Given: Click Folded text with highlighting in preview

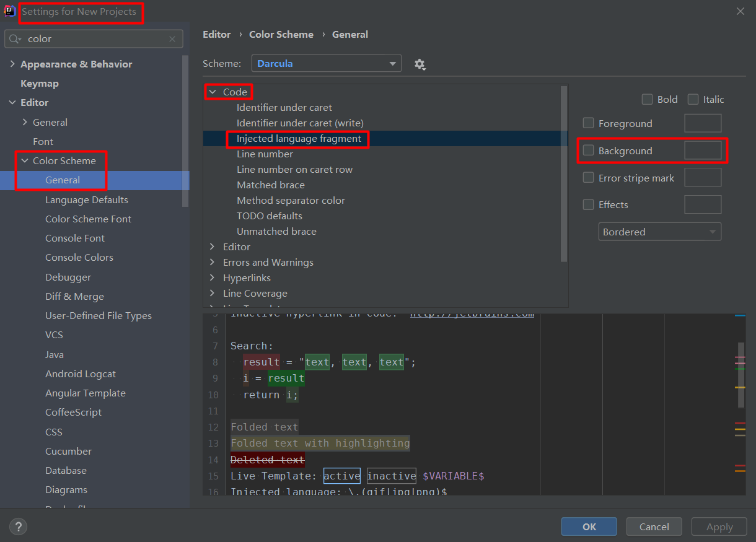Looking at the screenshot, I should point(320,443).
